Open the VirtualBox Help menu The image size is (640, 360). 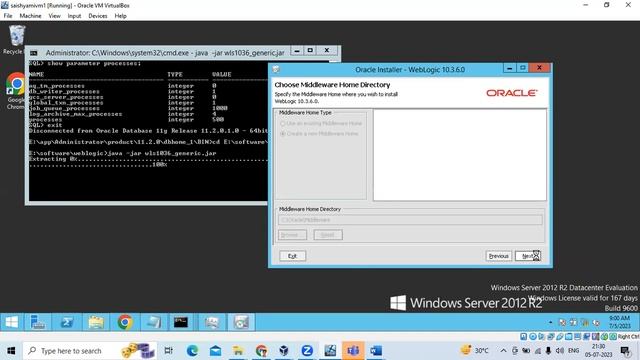(x=120, y=16)
